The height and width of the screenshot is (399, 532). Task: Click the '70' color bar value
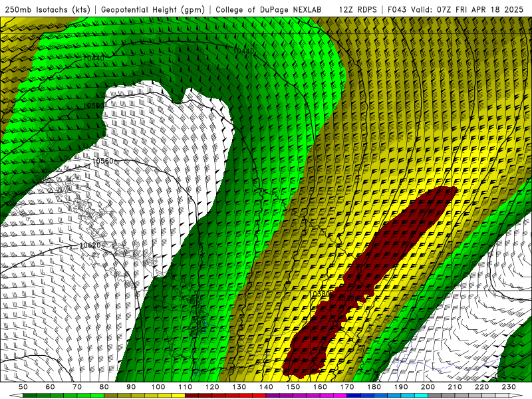pos(77,387)
